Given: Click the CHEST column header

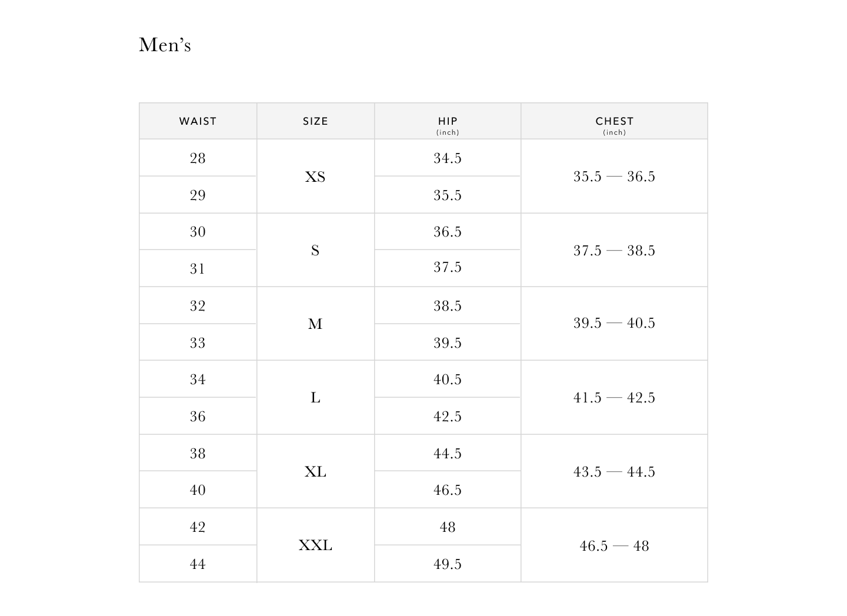Looking at the screenshot, I should 614,121.
